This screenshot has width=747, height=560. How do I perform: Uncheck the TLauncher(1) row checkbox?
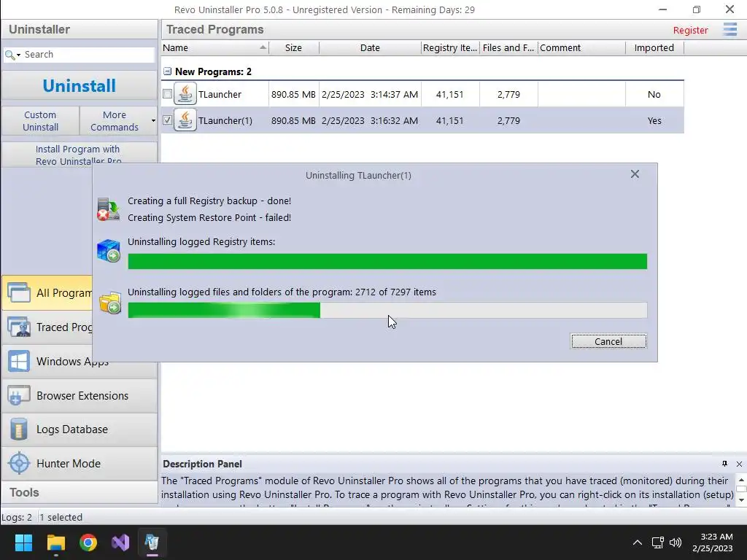[167, 120]
